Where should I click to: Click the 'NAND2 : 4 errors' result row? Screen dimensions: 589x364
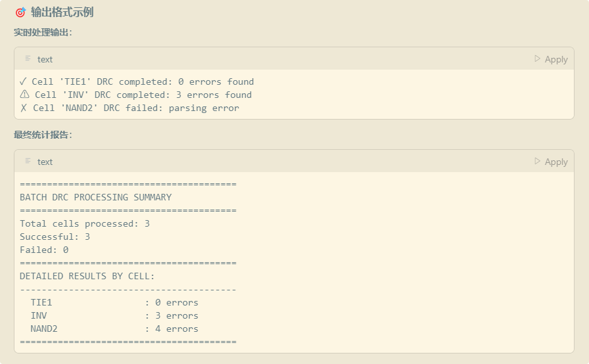pyautogui.click(x=114, y=329)
